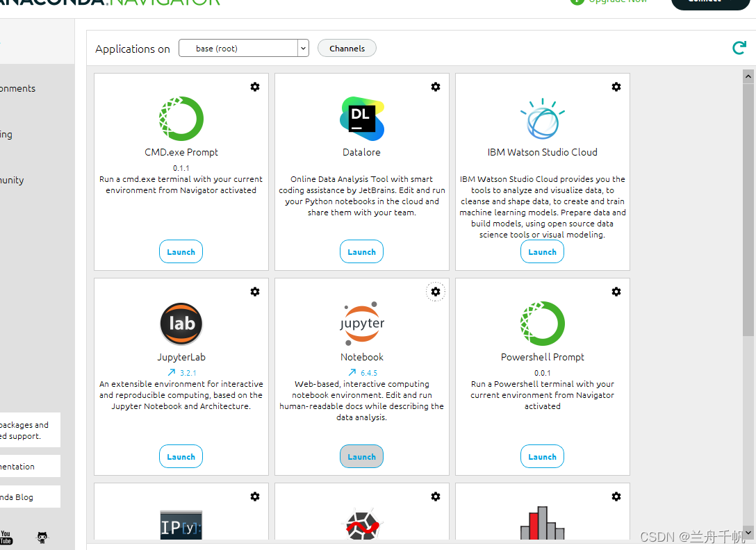The height and width of the screenshot is (550, 756).
Task: Open Jupyter Notebook card settings gear
Action: 436,292
